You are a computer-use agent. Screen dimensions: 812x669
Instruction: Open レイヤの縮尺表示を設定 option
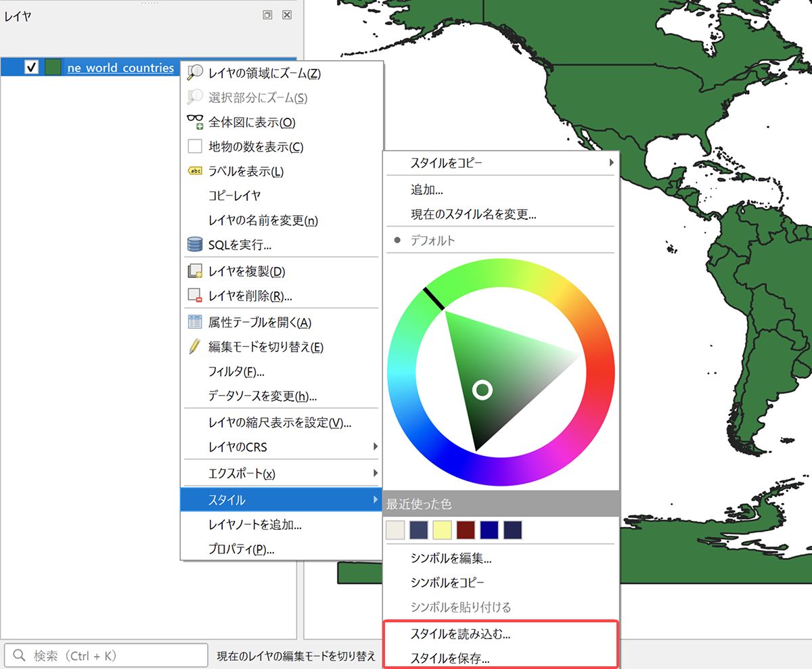point(280,423)
